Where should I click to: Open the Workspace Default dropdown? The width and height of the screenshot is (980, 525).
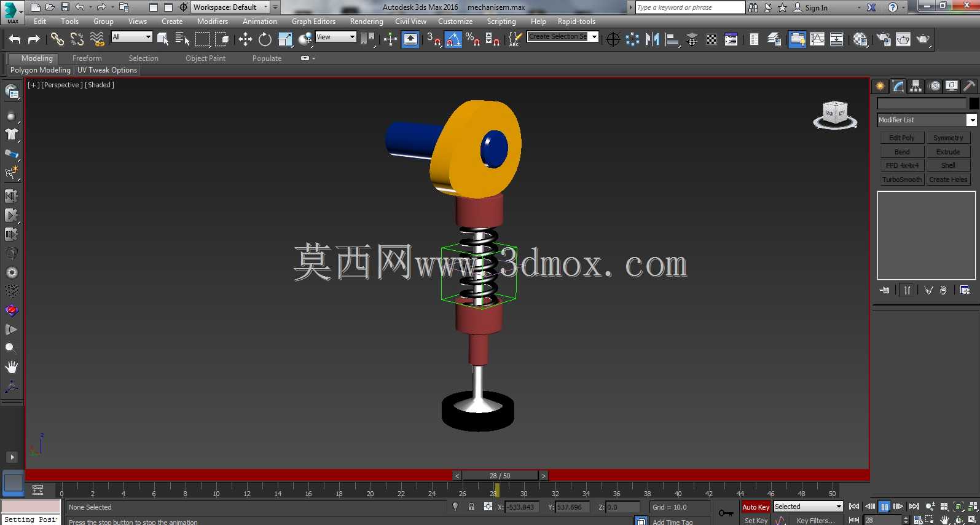coord(230,7)
